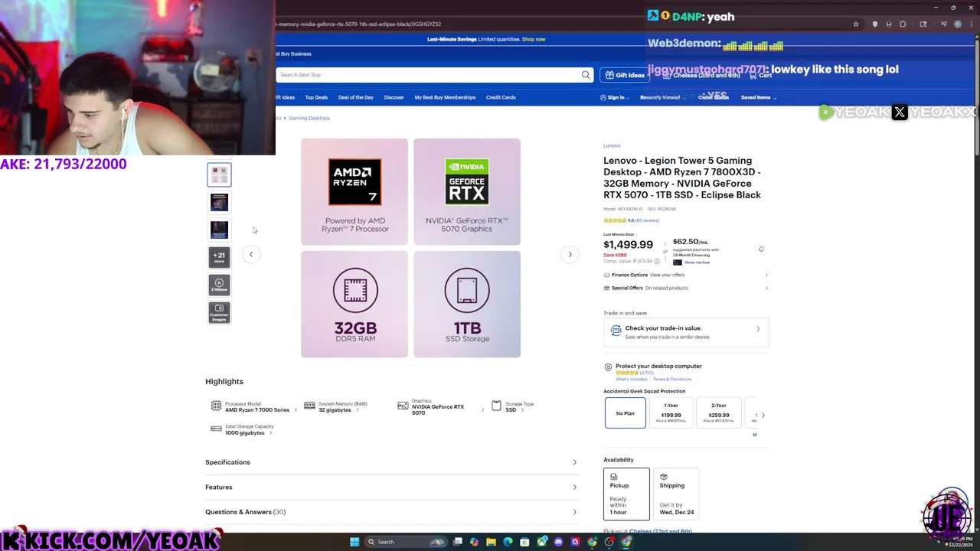Expand the Questions & Answers section
This screenshot has width=980, height=551.
(391, 512)
